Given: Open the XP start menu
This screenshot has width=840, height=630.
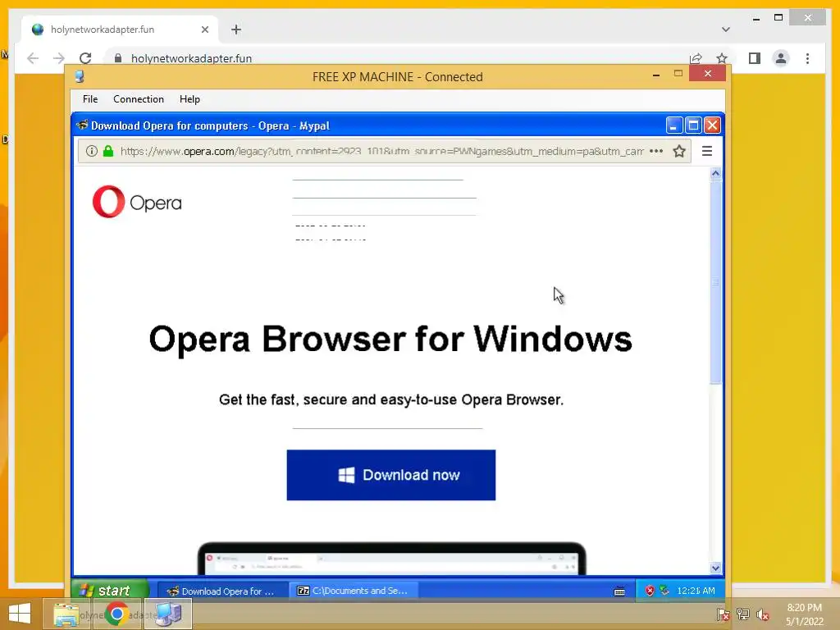Looking at the screenshot, I should tap(110, 590).
